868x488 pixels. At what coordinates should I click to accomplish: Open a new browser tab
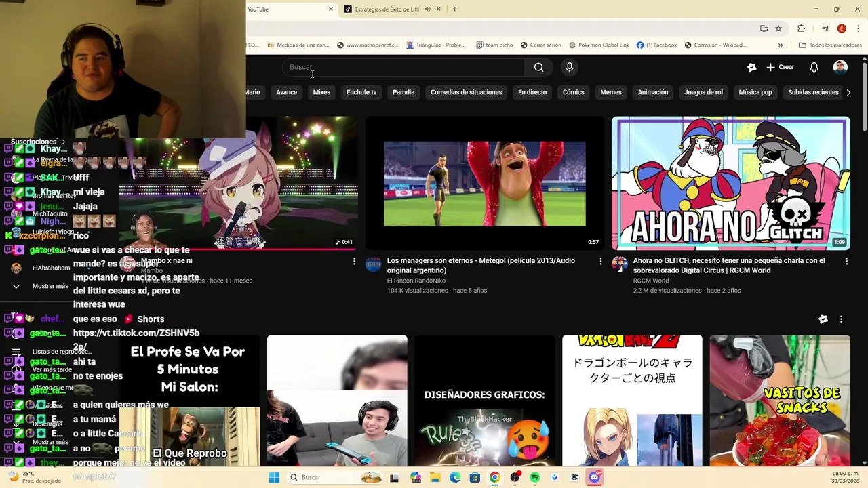coord(454,9)
